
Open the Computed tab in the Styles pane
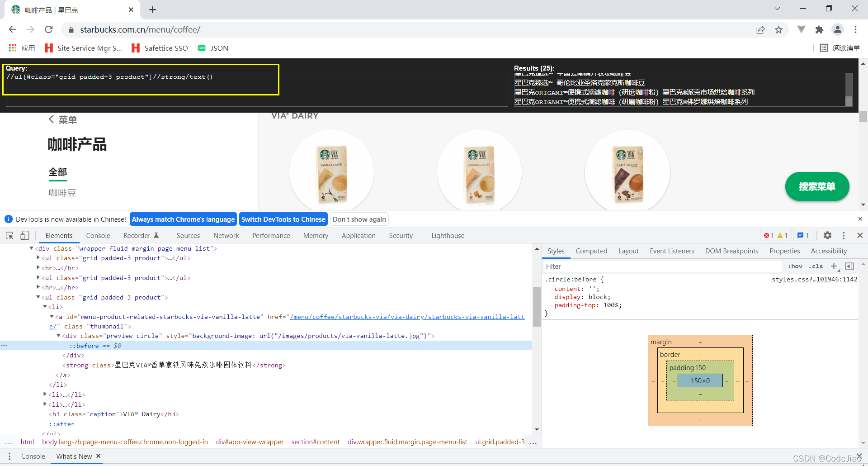tap(591, 251)
